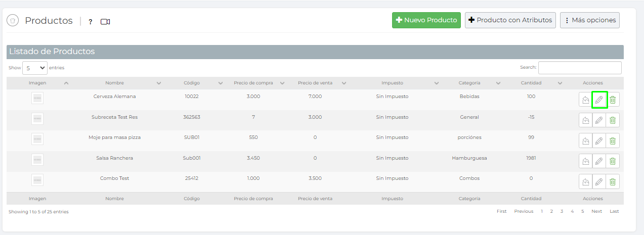This screenshot has height=235, width=644.
Task: Edit the Combo Test product
Action: pos(599,181)
